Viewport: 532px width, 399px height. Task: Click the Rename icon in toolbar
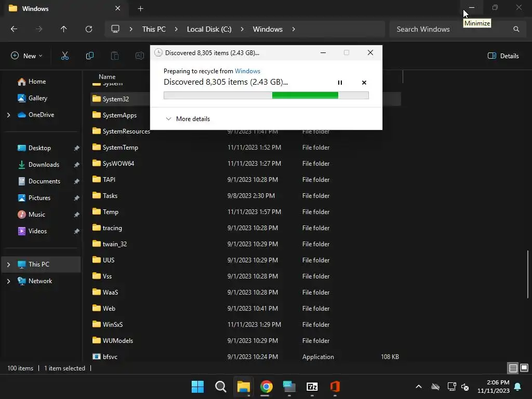(139, 56)
